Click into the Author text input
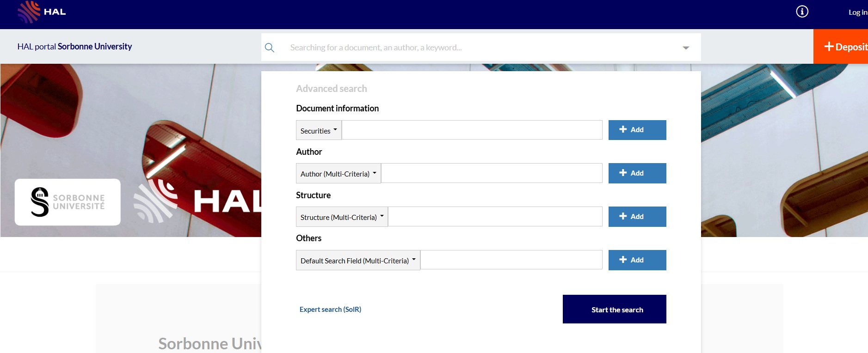The height and width of the screenshot is (353, 868). pos(491,173)
